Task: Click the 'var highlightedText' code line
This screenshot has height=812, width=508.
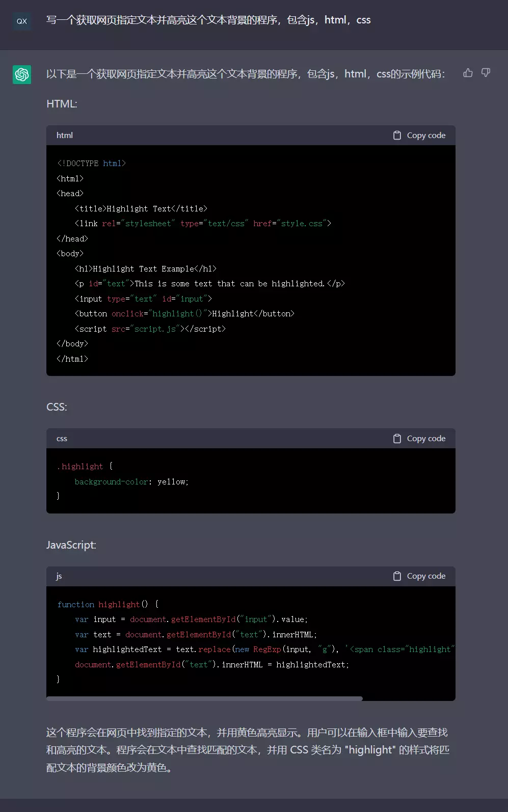Action: tap(264, 649)
